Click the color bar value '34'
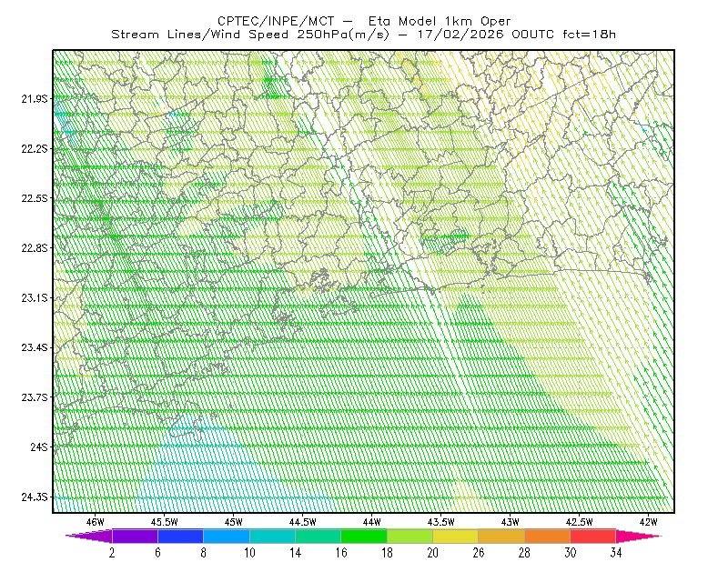Image resolution: width=728 pixels, height=562 pixels. click(616, 553)
